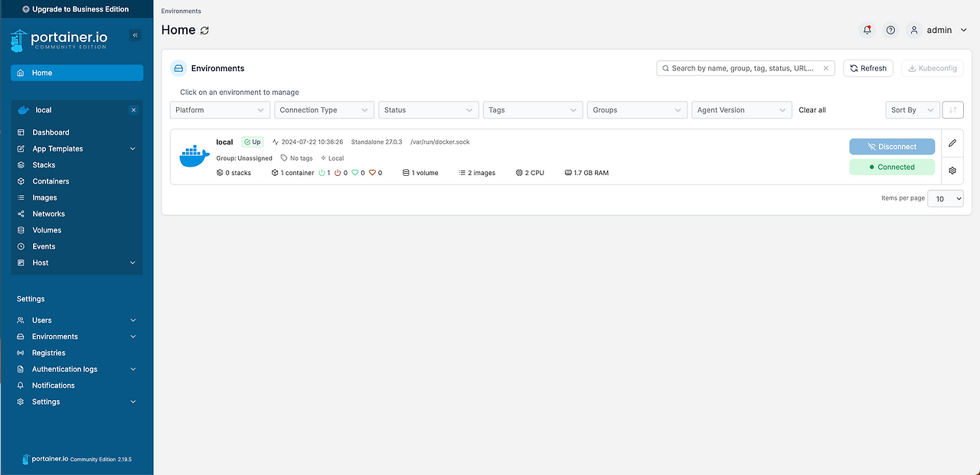This screenshot has height=475, width=980.
Task: Collapse the sidebar with the chevron button
Action: click(x=136, y=35)
